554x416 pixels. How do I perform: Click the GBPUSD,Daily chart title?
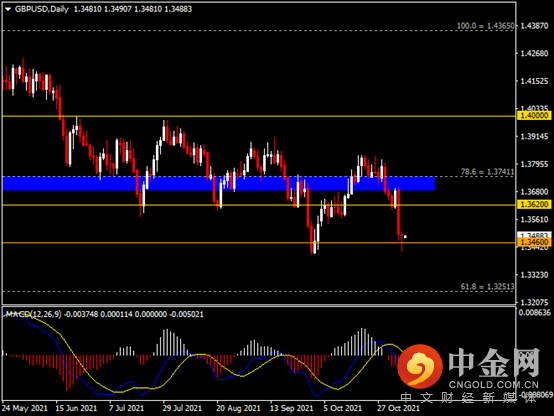point(42,9)
